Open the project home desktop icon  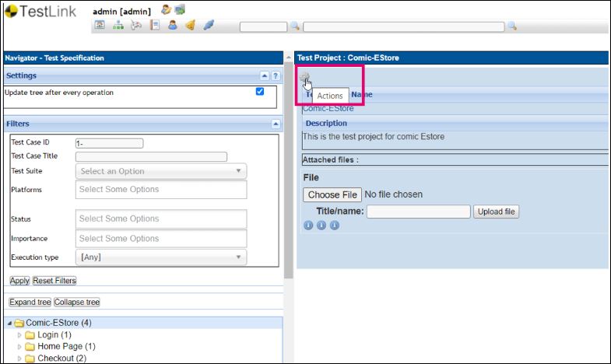click(100, 26)
